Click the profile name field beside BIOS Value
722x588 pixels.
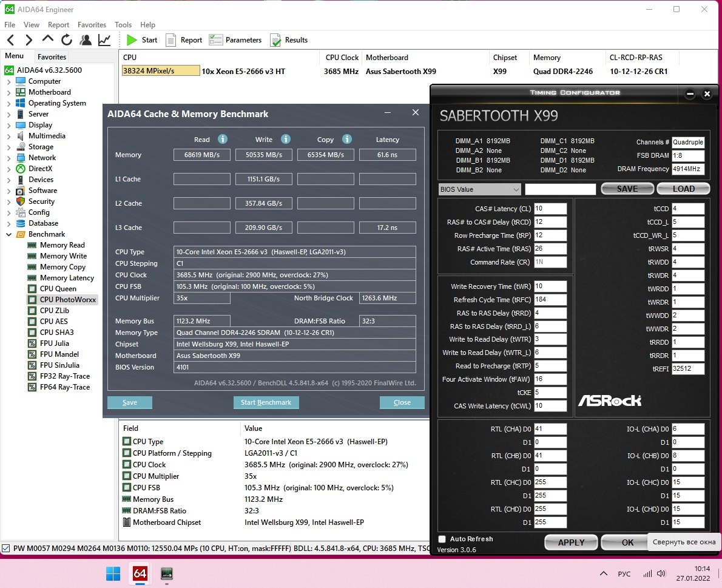click(x=561, y=189)
